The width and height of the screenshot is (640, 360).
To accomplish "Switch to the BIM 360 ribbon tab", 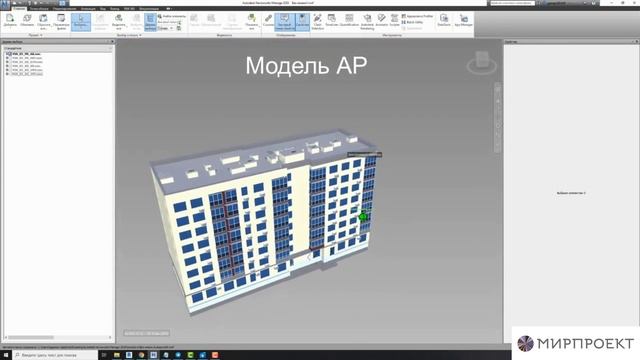I will (129, 9).
